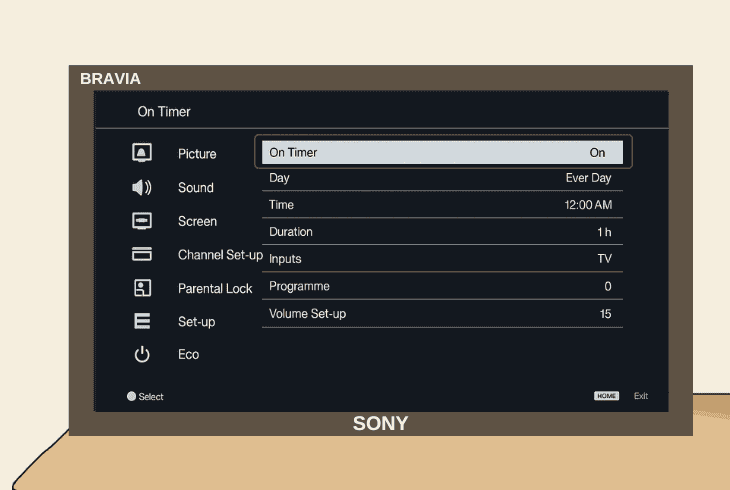Change the 1 h duration value
Screen dimensions: 730x490
pos(604,232)
